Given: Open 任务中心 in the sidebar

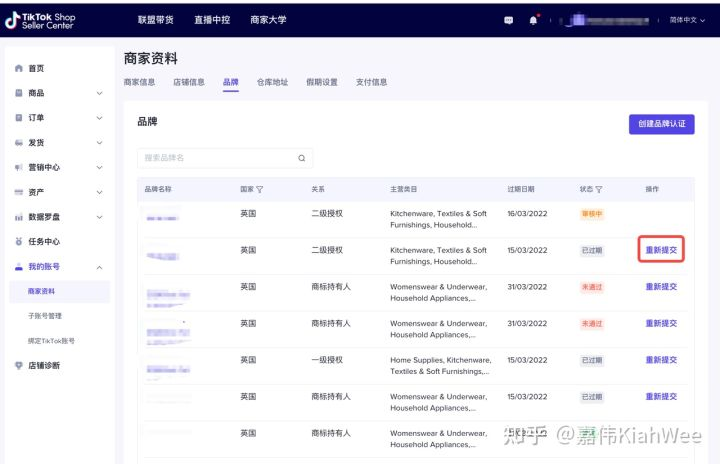Looking at the screenshot, I should [x=44, y=242].
